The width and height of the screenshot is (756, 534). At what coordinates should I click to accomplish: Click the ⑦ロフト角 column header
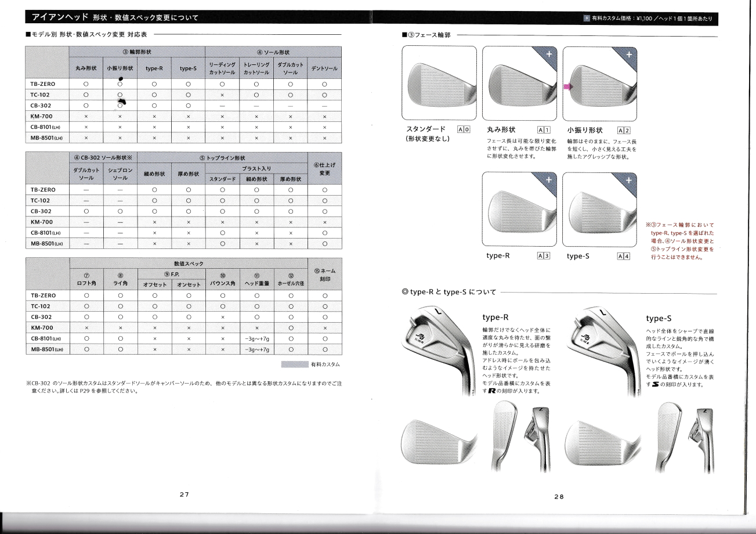(x=86, y=280)
